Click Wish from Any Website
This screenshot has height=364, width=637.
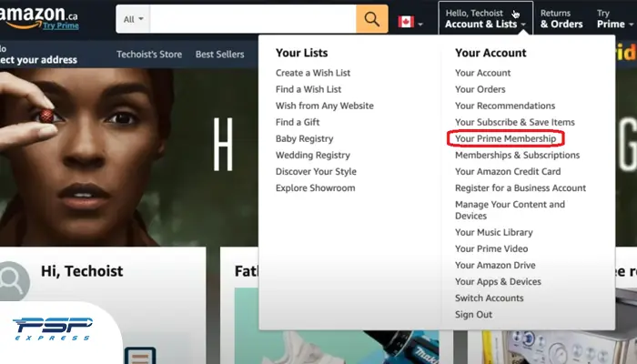[325, 106]
